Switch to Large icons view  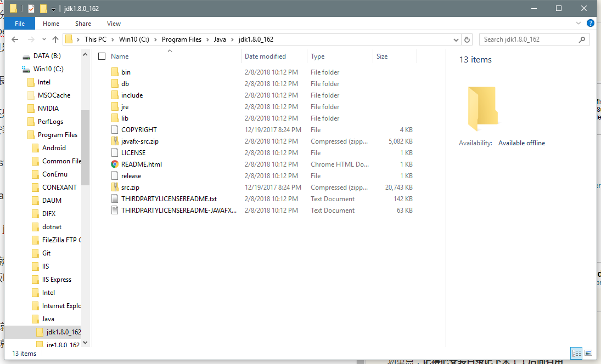pos(588,353)
